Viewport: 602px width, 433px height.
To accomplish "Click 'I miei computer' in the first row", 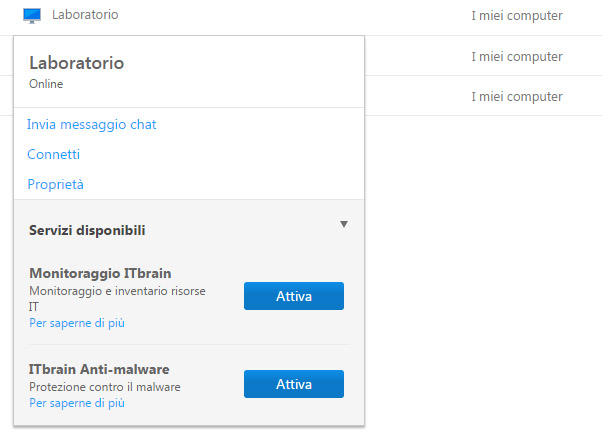I will [516, 16].
